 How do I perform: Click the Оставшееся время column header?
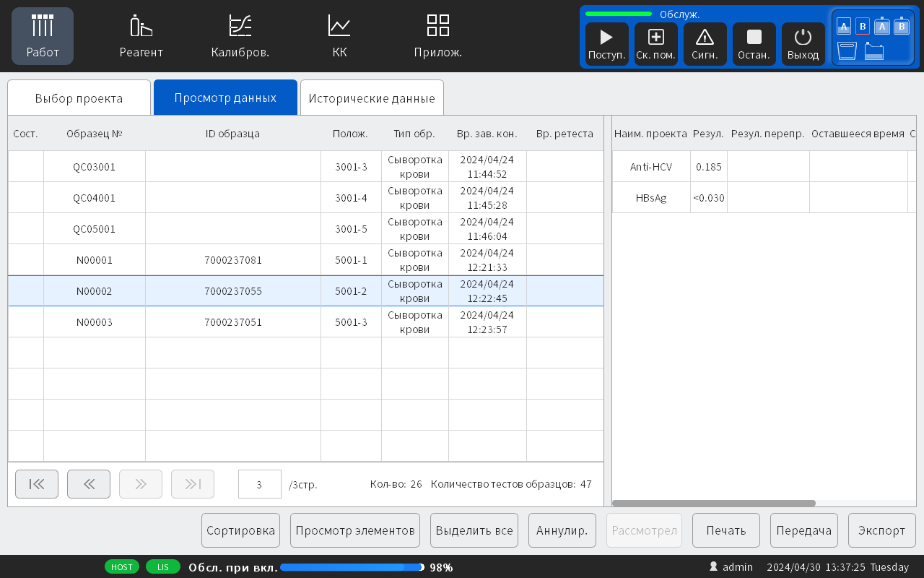point(858,134)
